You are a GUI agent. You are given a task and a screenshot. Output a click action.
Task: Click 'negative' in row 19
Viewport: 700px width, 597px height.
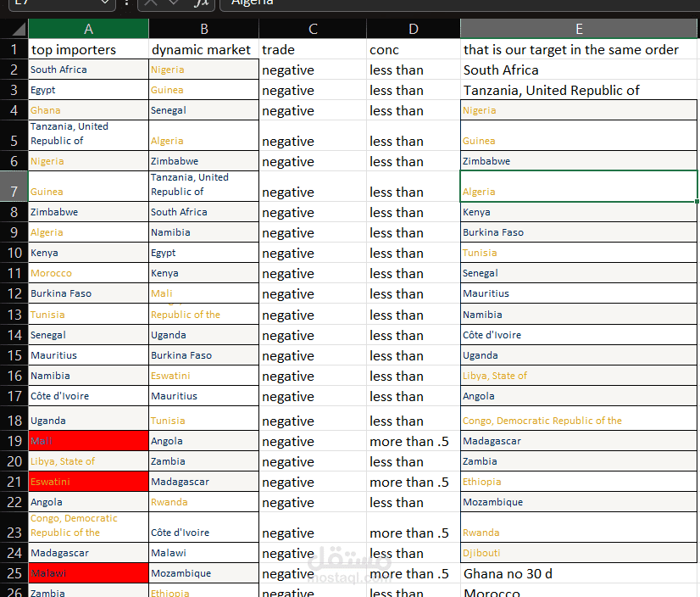click(313, 442)
